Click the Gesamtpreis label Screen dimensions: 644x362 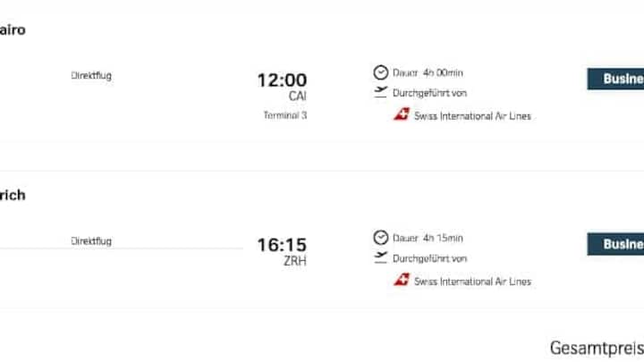pyautogui.click(x=596, y=347)
